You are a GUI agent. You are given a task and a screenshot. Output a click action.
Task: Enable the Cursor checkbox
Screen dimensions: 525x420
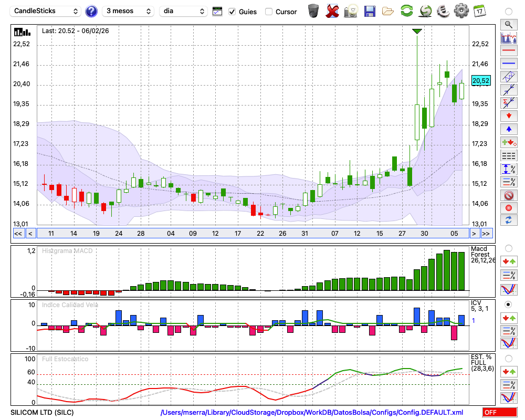(269, 12)
